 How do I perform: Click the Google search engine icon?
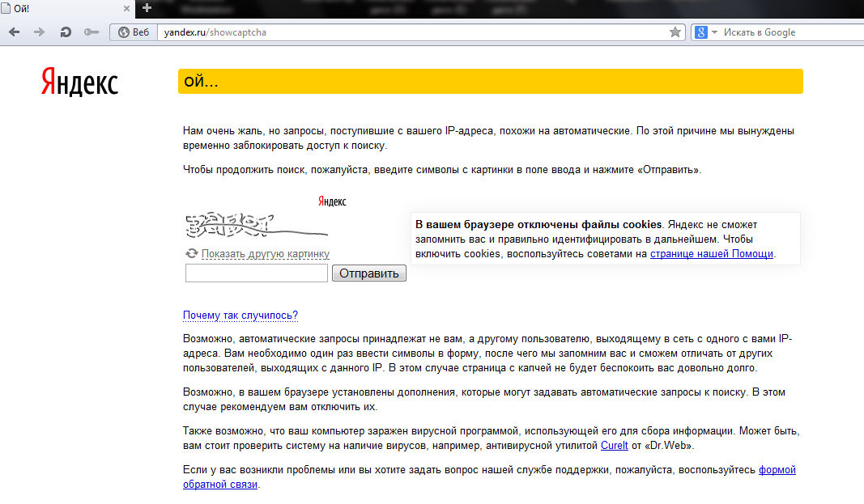701,32
